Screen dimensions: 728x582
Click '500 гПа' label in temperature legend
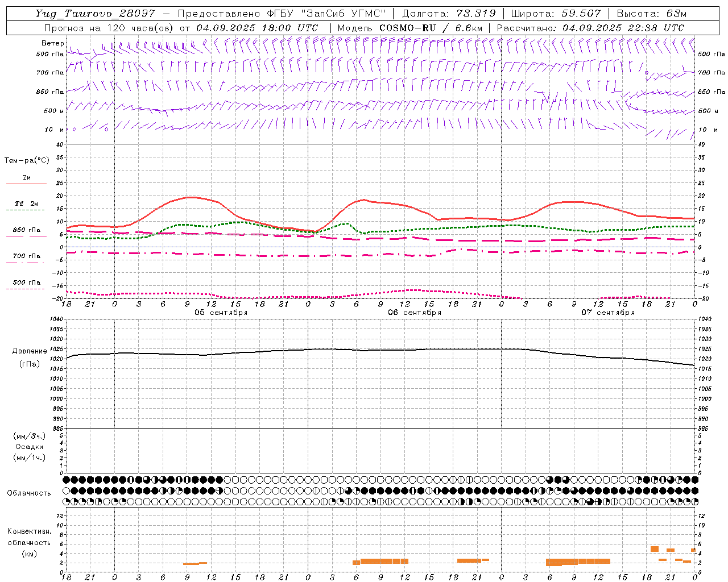tap(27, 282)
